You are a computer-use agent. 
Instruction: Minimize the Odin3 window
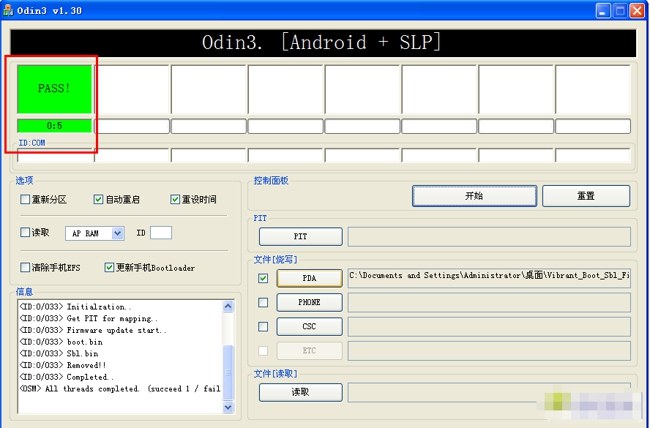pos(603,10)
